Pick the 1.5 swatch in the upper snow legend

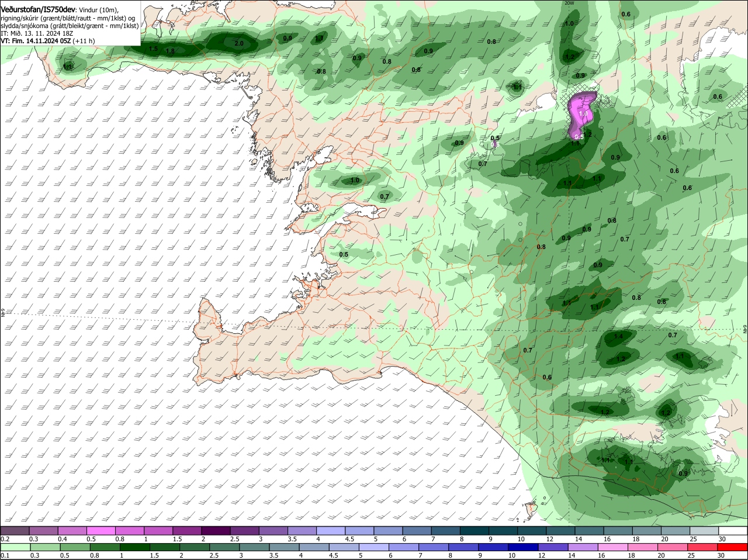point(187,530)
